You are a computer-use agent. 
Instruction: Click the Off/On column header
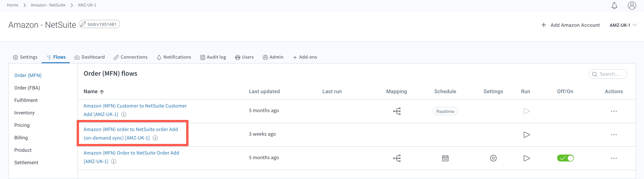pyautogui.click(x=565, y=92)
